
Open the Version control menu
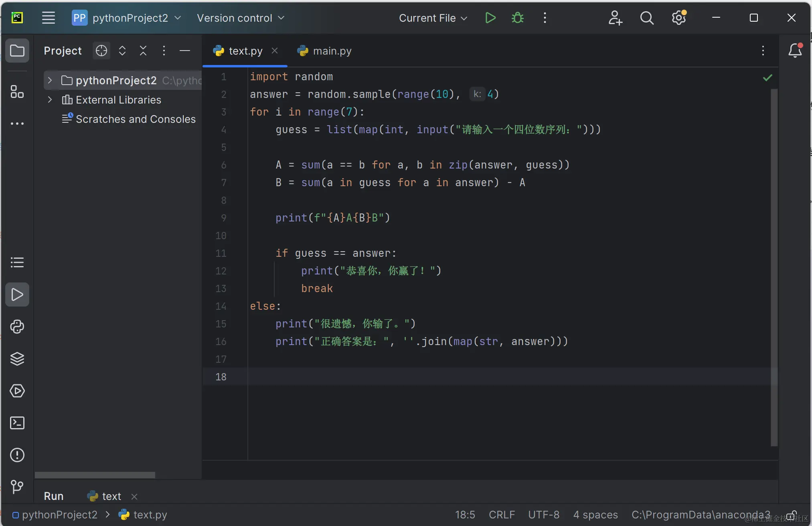pos(241,18)
